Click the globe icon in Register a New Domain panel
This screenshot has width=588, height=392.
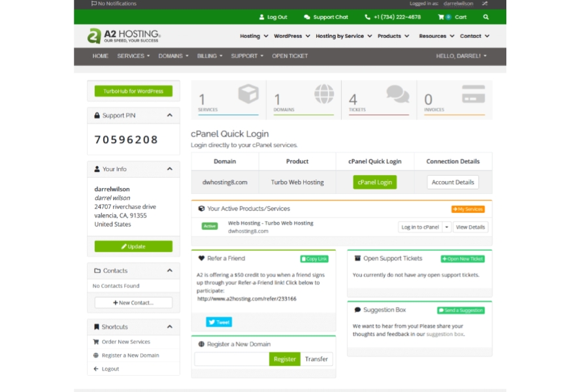tap(201, 344)
